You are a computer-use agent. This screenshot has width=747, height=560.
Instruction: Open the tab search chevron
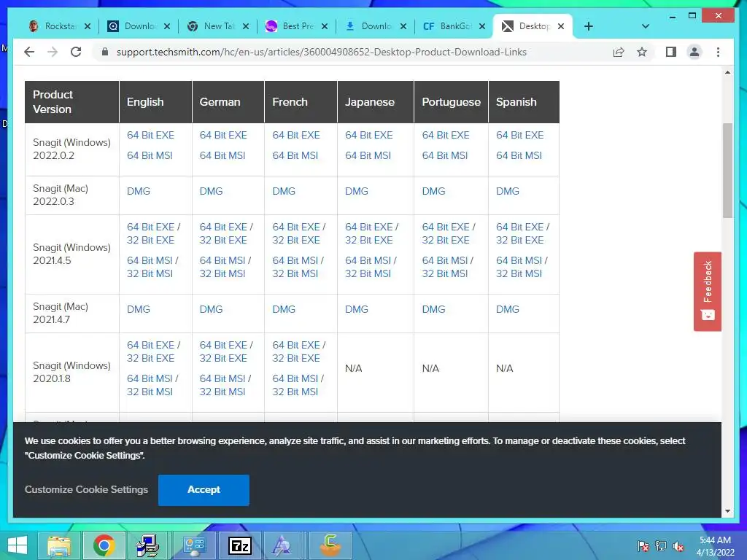click(x=646, y=26)
